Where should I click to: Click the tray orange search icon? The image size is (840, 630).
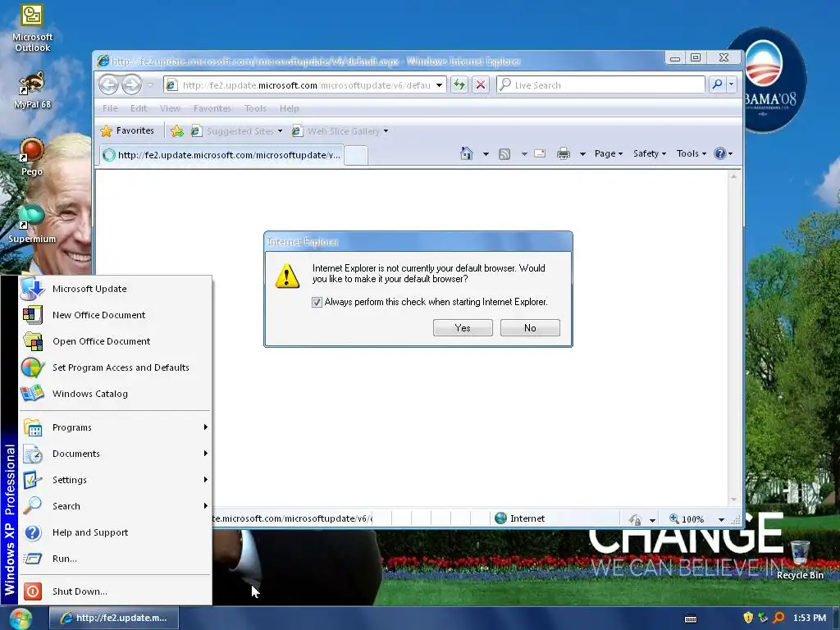pos(778,618)
